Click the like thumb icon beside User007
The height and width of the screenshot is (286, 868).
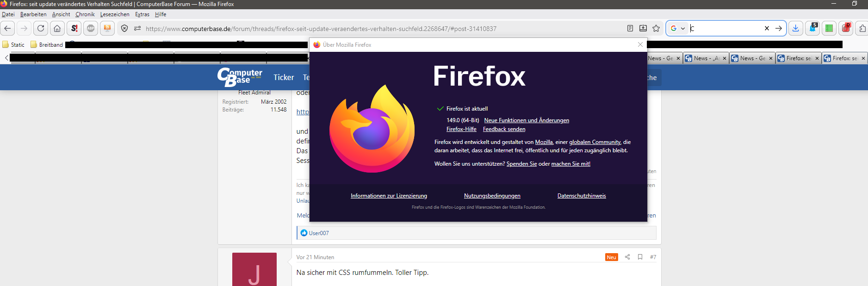coord(304,233)
